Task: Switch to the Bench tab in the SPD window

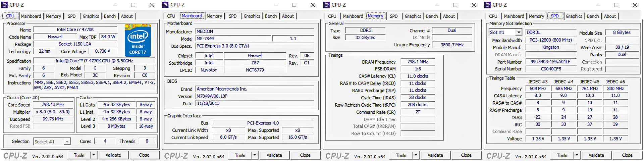Action: [x=593, y=16]
